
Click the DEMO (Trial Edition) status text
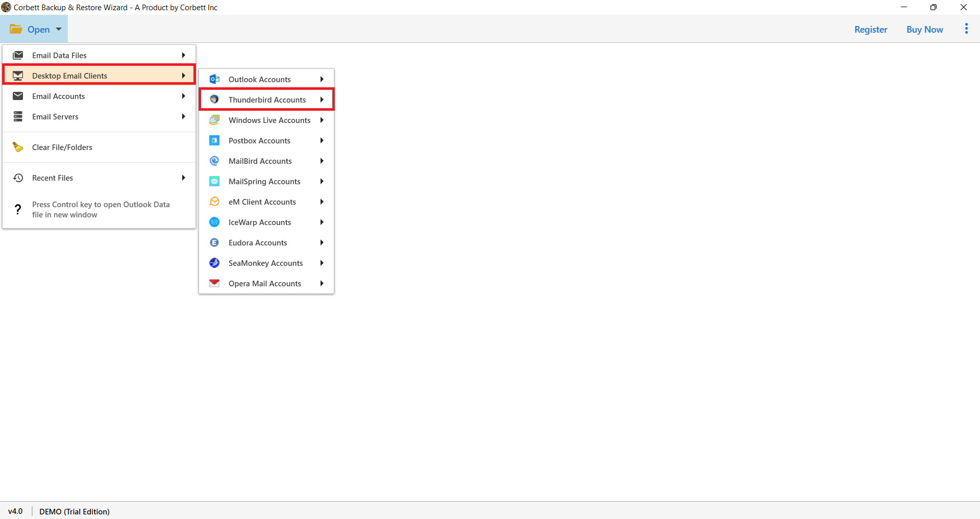(75, 511)
